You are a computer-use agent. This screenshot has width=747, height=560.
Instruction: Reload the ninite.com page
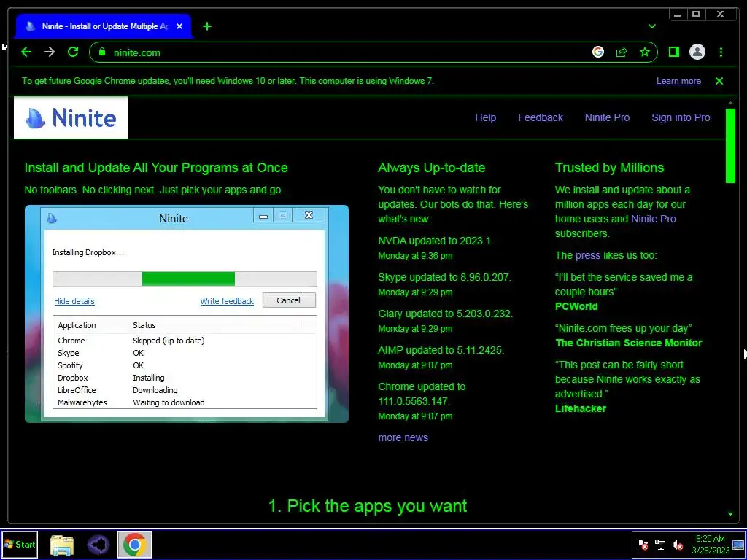click(x=73, y=52)
